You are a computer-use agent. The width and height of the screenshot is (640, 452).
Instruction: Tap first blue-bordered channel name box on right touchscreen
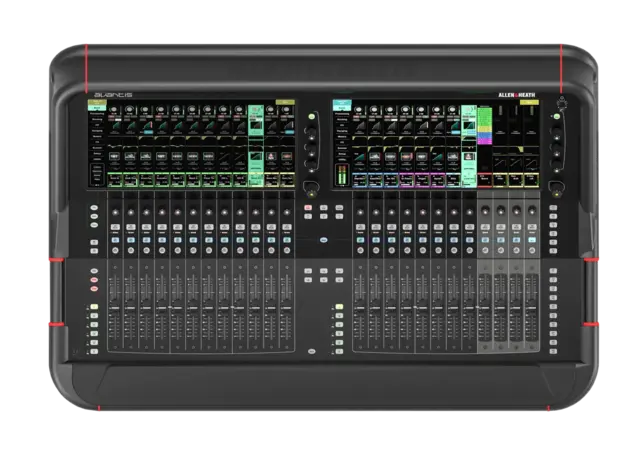[360, 180]
